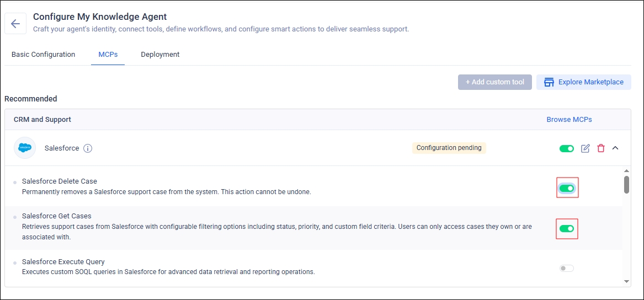Open the Salesforce info tooltip icon
This screenshot has height=300, width=644.
click(x=88, y=148)
